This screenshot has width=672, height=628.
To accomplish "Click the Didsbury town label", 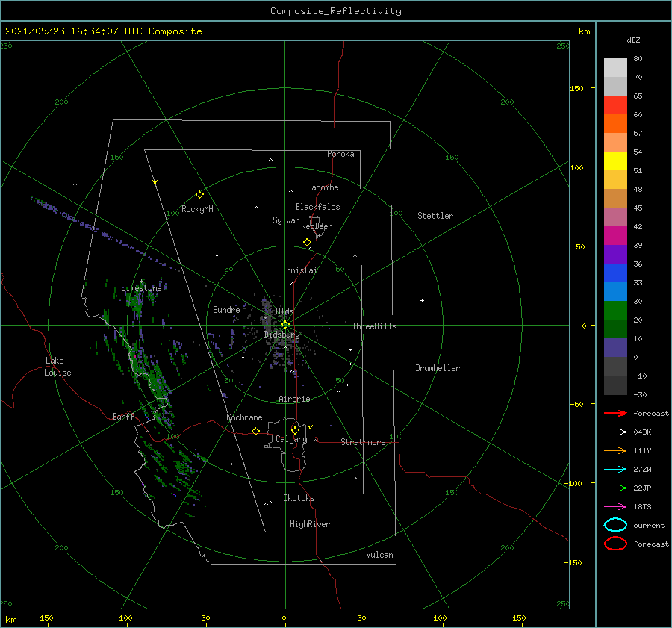I will [x=282, y=335].
